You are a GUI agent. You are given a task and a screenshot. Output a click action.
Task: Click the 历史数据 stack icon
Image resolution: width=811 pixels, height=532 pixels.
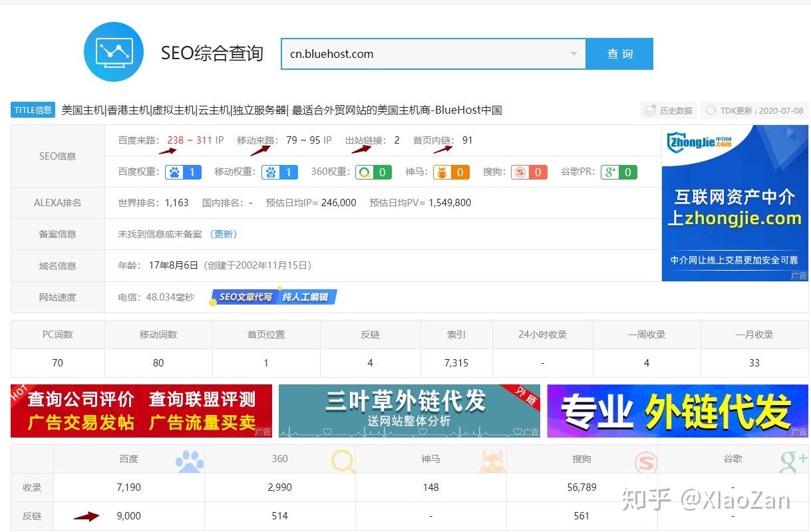pyautogui.click(x=650, y=110)
